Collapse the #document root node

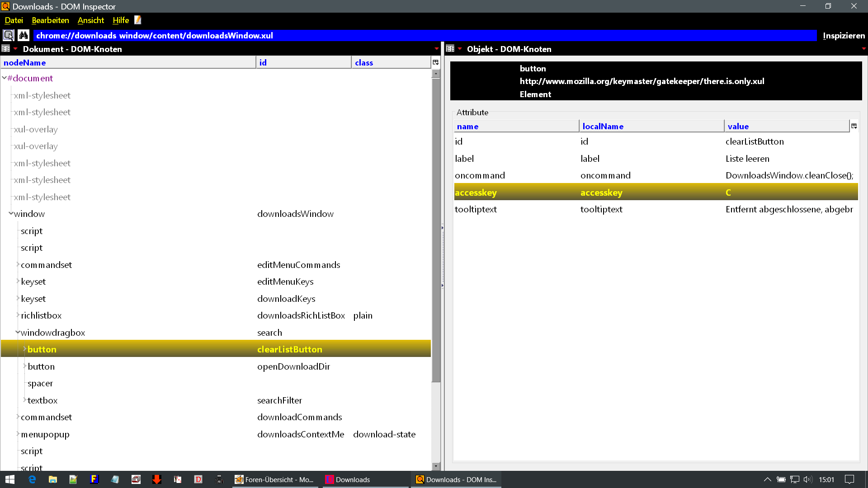pos(4,78)
